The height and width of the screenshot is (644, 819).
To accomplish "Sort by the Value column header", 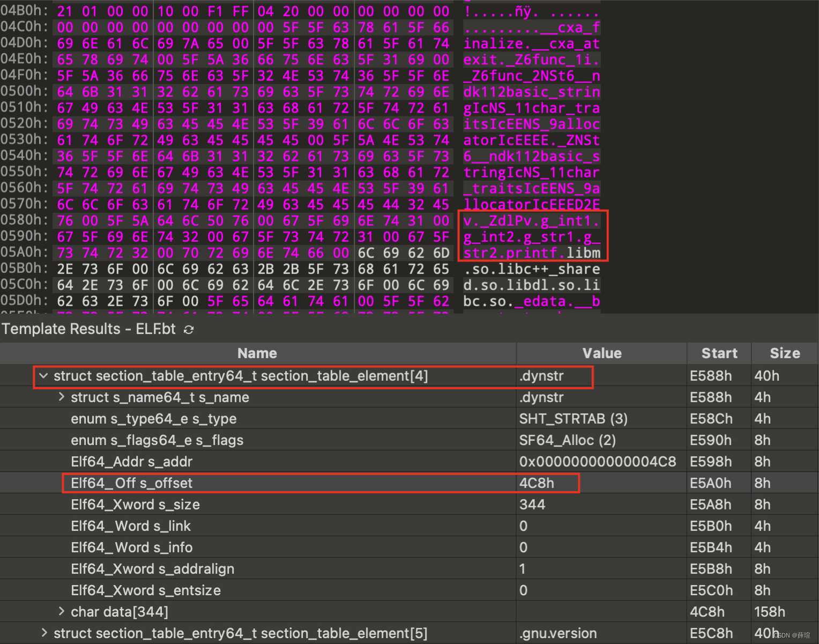I will point(602,353).
